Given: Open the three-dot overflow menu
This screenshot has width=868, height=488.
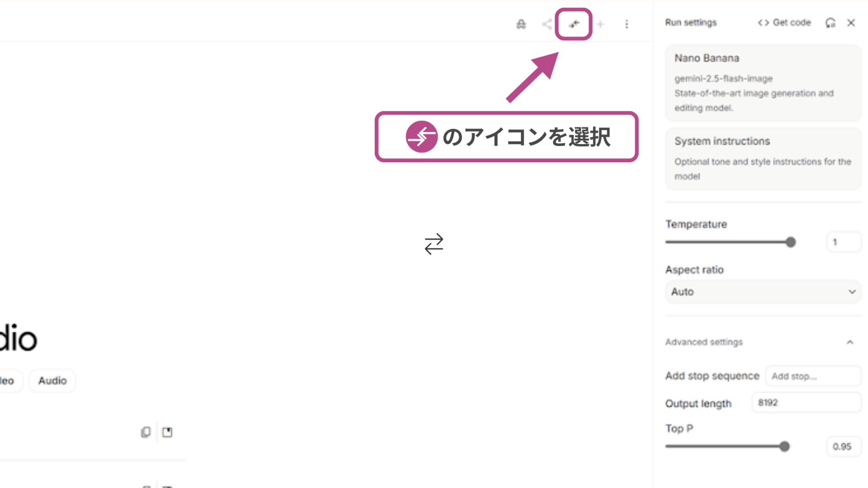Looking at the screenshot, I should coord(627,24).
